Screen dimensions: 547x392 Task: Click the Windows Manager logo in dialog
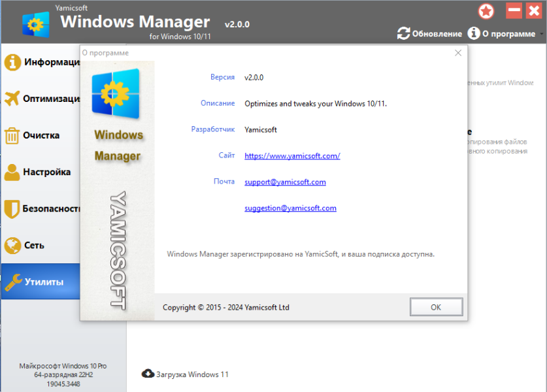pyautogui.click(x=116, y=93)
